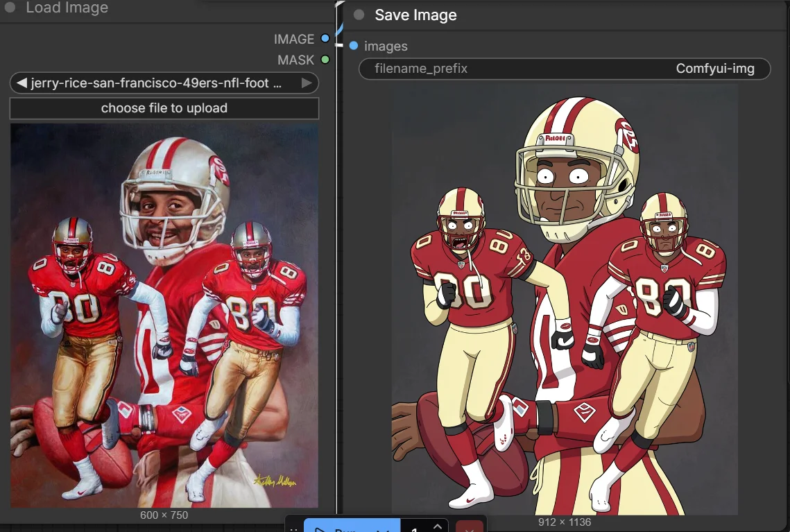Viewport: 790px width, 532px height.
Task: Click choose file to upload button
Action: click(x=164, y=108)
